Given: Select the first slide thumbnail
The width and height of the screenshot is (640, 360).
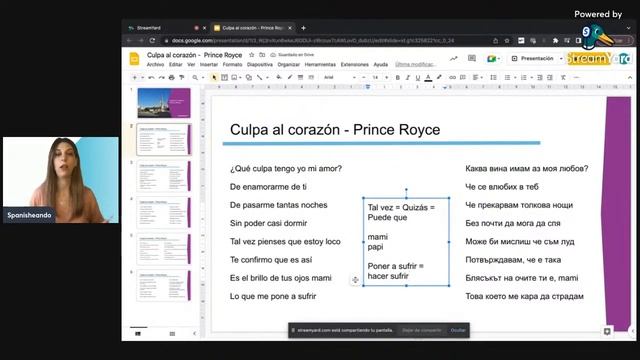Looking at the screenshot, I should pos(164,103).
